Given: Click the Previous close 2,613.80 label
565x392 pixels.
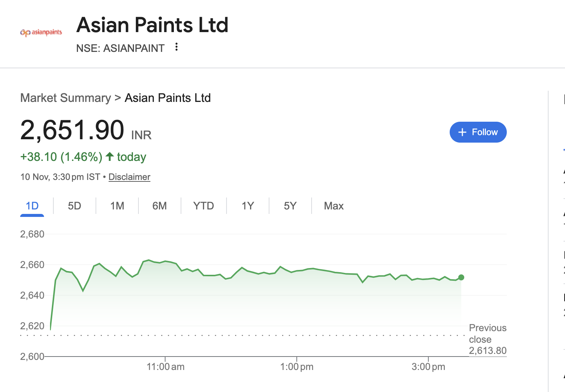Looking at the screenshot, I should [487, 339].
